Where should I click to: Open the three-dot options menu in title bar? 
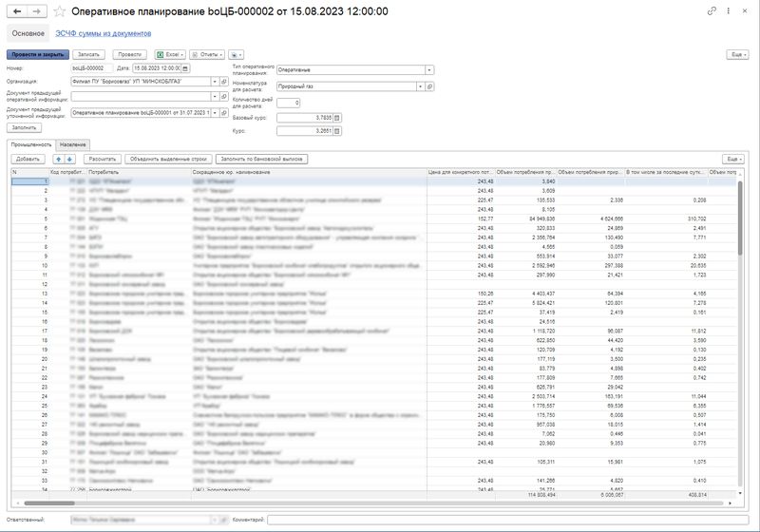[x=729, y=11]
